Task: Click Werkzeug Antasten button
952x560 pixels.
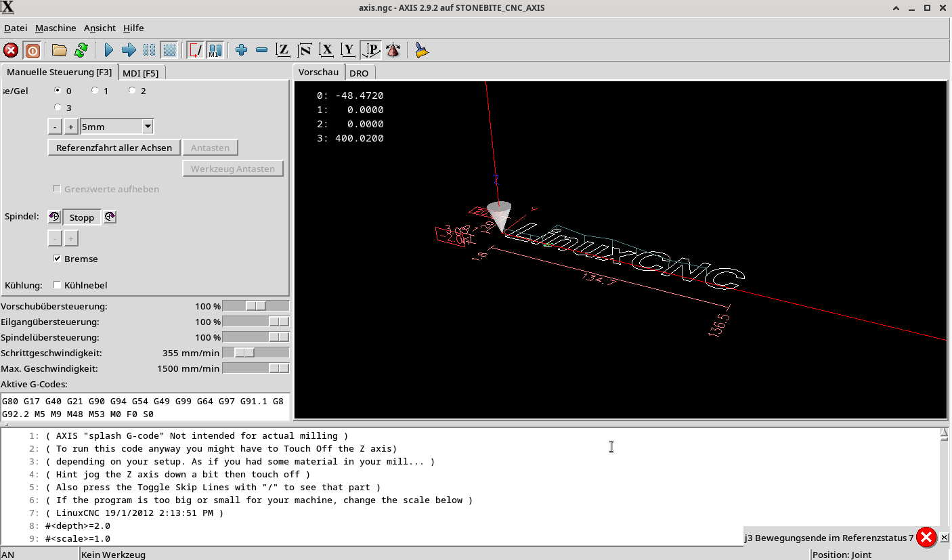Action: click(x=233, y=169)
